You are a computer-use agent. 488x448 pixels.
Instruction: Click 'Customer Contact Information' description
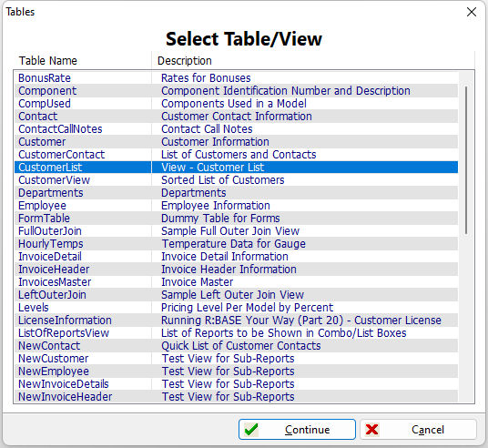click(x=237, y=117)
